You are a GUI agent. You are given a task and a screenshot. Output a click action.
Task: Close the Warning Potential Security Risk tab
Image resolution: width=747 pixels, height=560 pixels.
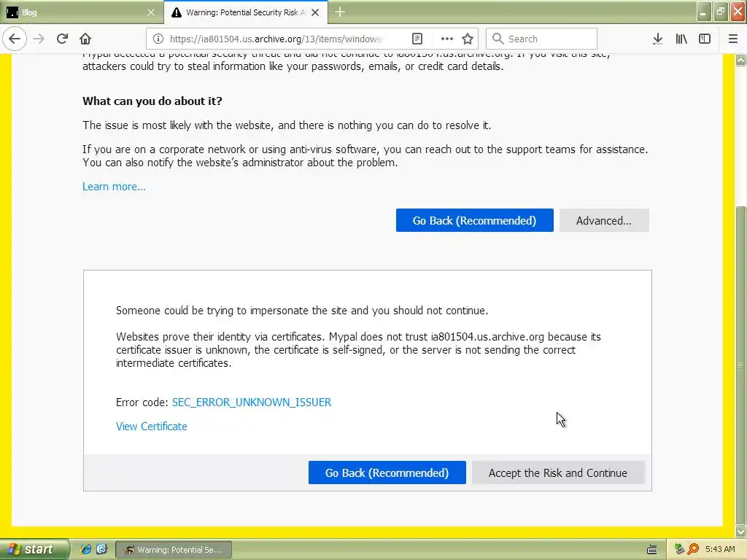point(315,12)
